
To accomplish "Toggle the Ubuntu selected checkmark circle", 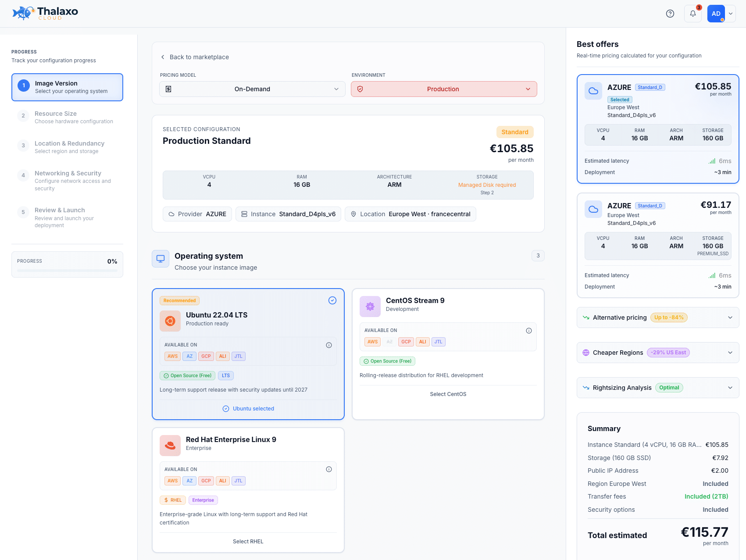I will pos(332,300).
